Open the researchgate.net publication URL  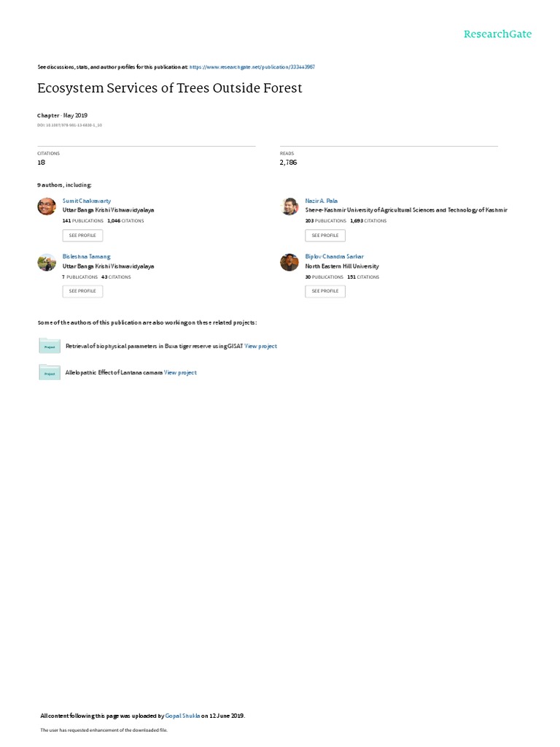(252, 67)
